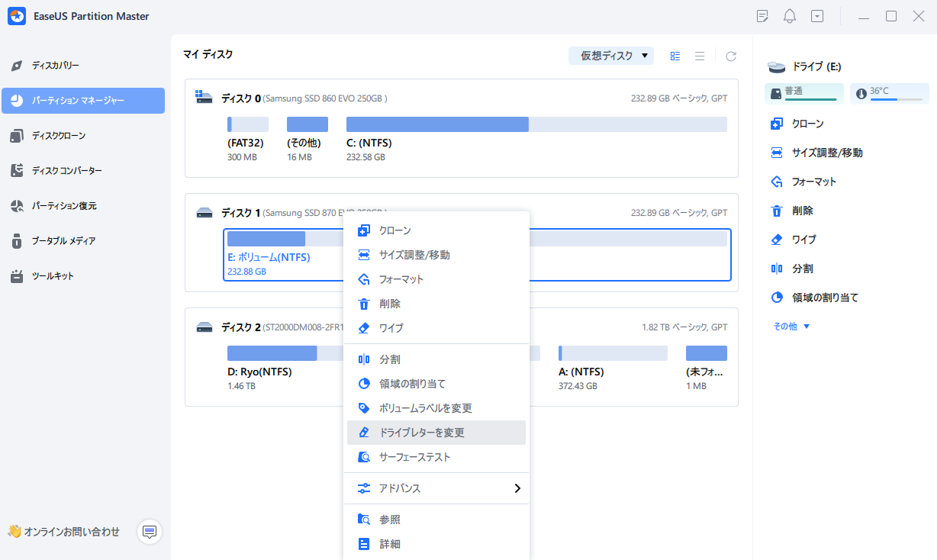Click the C: (NTFS) partition usage bar
Screen dimensions: 937x560
click(x=536, y=124)
